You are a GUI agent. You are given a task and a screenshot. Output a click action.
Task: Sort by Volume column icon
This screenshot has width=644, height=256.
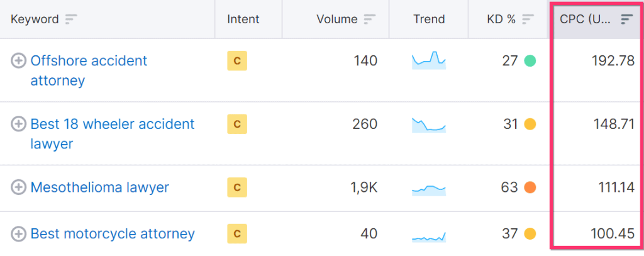point(370,19)
